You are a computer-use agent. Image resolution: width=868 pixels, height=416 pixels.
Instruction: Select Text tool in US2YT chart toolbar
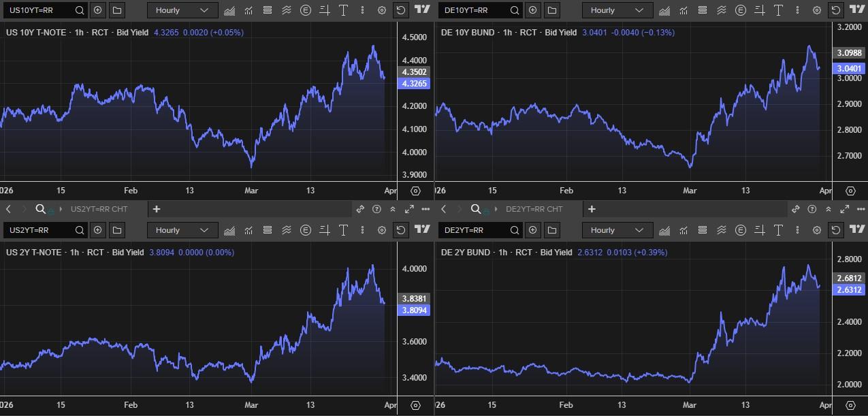tap(343, 230)
